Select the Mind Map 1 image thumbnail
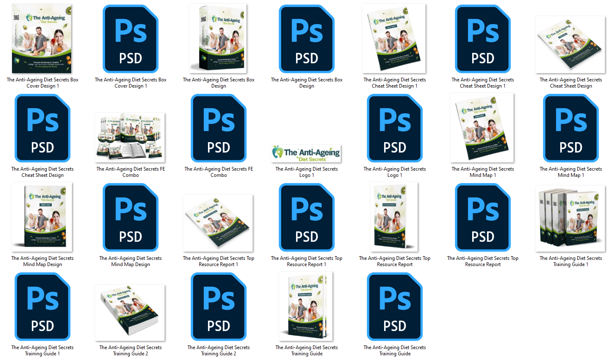Screen dimensions: 614x364 click(483, 128)
